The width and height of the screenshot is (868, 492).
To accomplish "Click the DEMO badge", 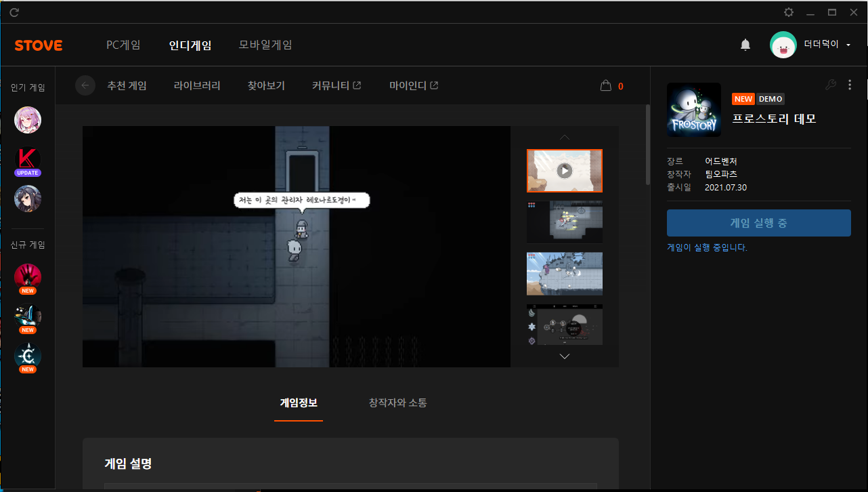I will (771, 99).
